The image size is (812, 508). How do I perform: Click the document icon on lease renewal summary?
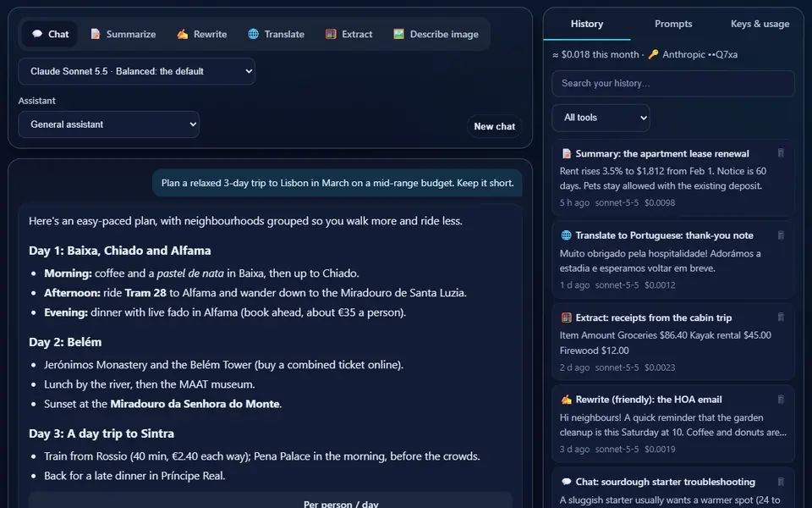pos(567,154)
